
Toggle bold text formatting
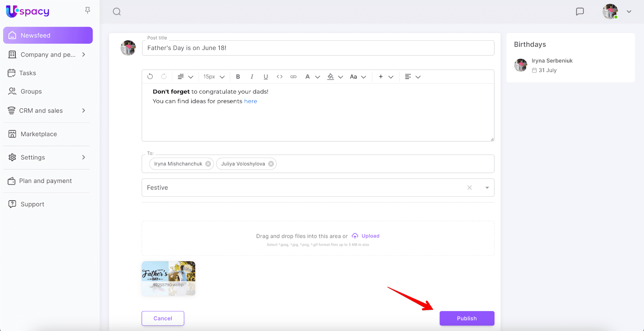click(238, 77)
